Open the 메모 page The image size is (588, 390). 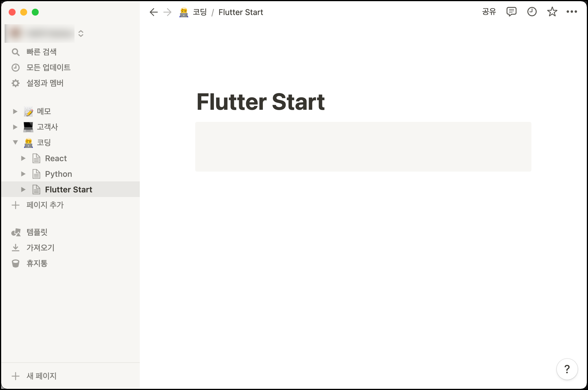click(44, 111)
